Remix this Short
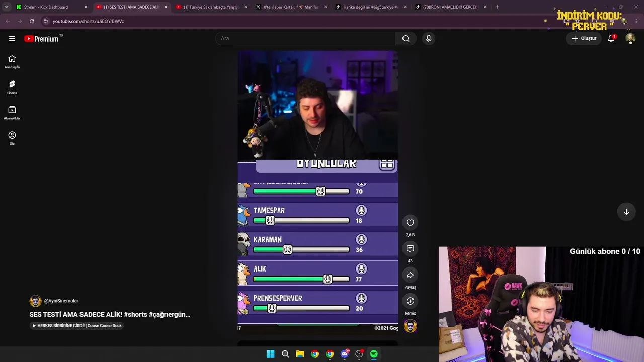Screen dimensions: 644x362 pos(410,301)
